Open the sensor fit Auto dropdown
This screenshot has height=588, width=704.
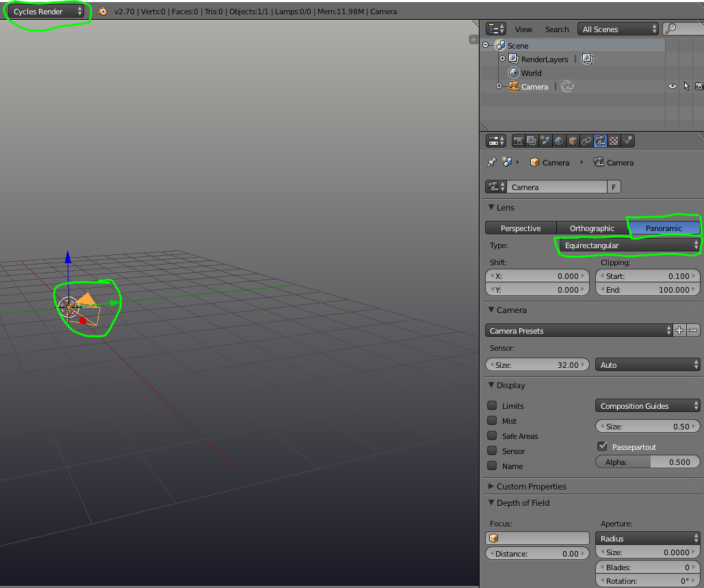coord(648,365)
